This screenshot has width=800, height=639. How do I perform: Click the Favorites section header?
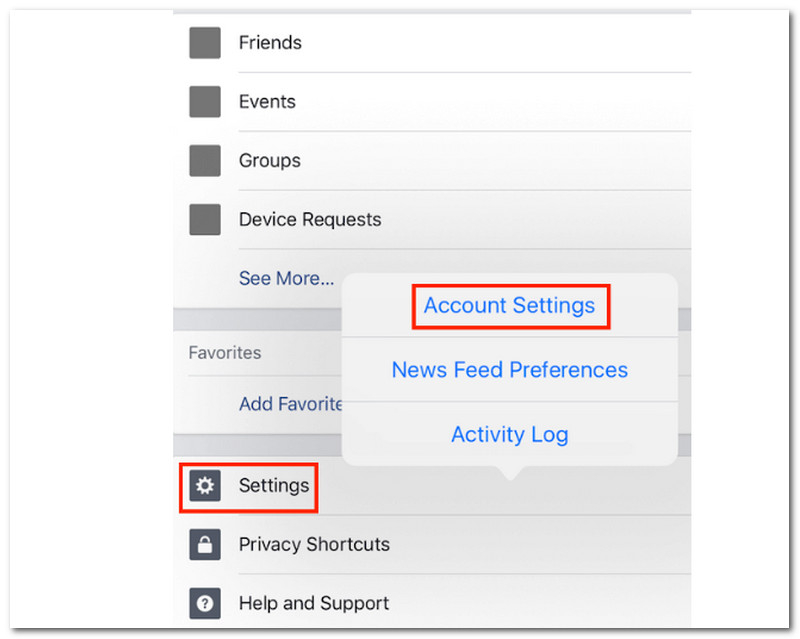click(x=225, y=353)
